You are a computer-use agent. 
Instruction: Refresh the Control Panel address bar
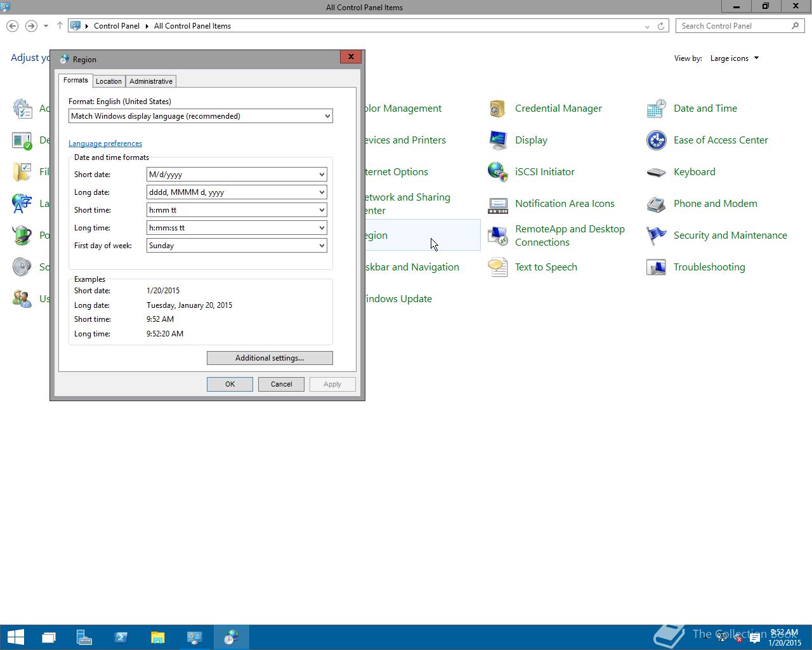pos(661,26)
